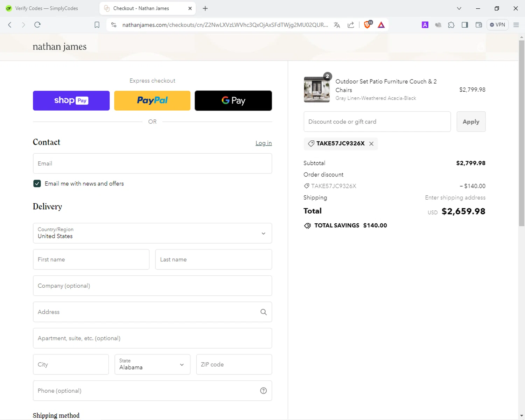Click the ZIP code field
This screenshot has width=525, height=420.
tap(234, 364)
